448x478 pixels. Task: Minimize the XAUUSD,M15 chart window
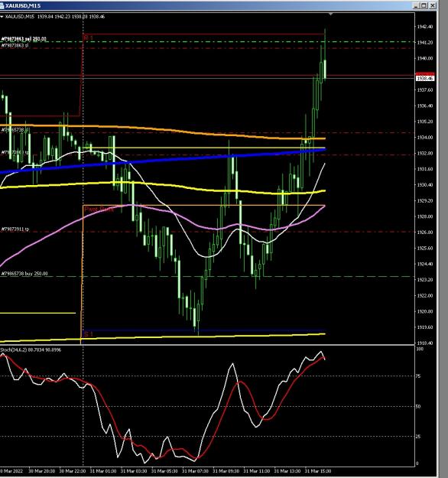click(x=417, y=5)
